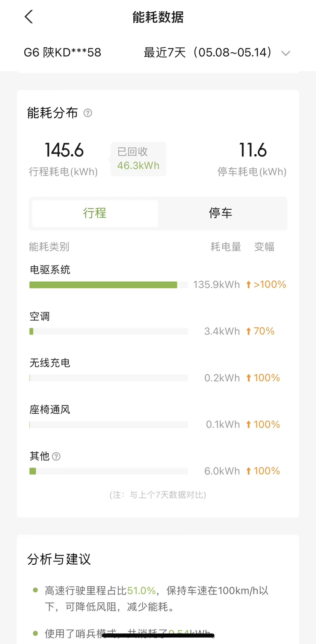Open 最近7天 date range selector
The image size is (316, 644).
217,53
